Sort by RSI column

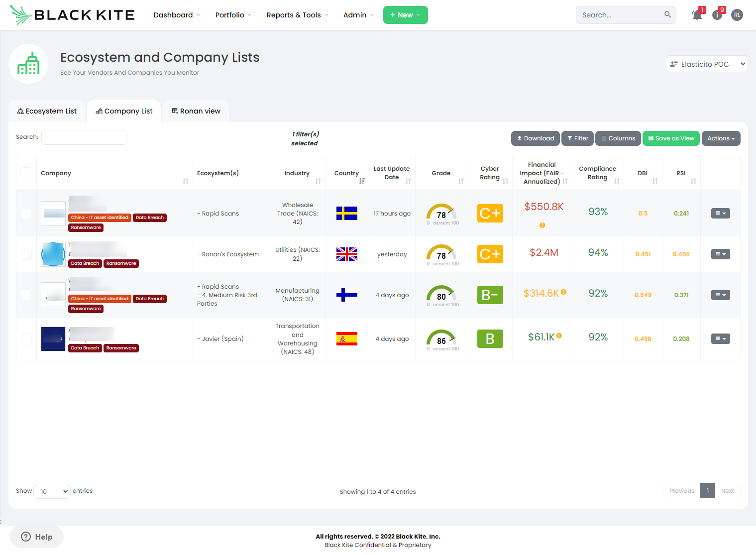(693, 181)
